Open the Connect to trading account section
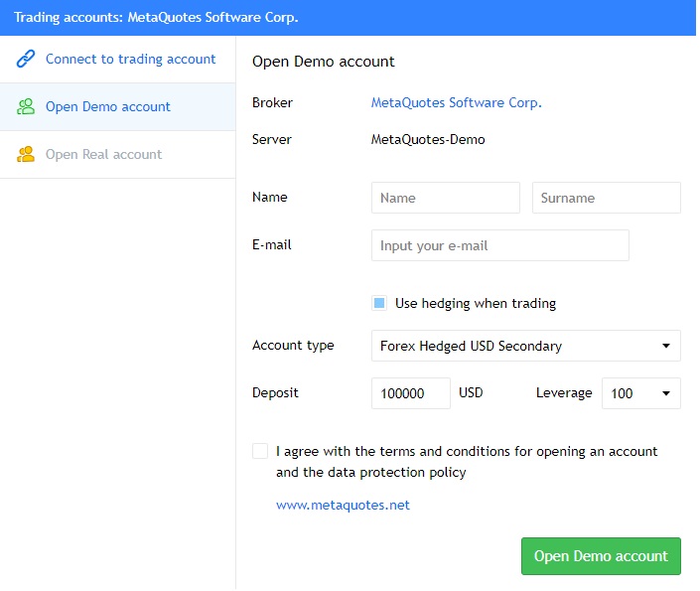The image size is (700, 591). [x=130, y=60]
